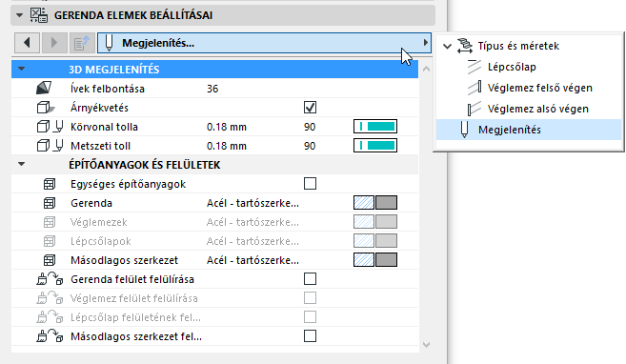Open Véglemezek building material swatch

pyautogui.click(x=375, y=221)
